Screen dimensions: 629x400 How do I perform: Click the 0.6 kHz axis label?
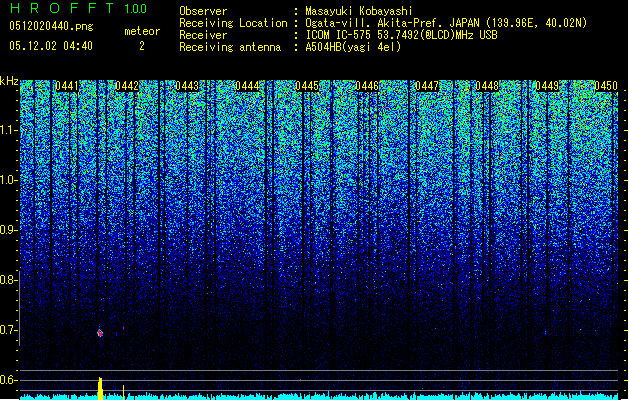tap(8, 380)
